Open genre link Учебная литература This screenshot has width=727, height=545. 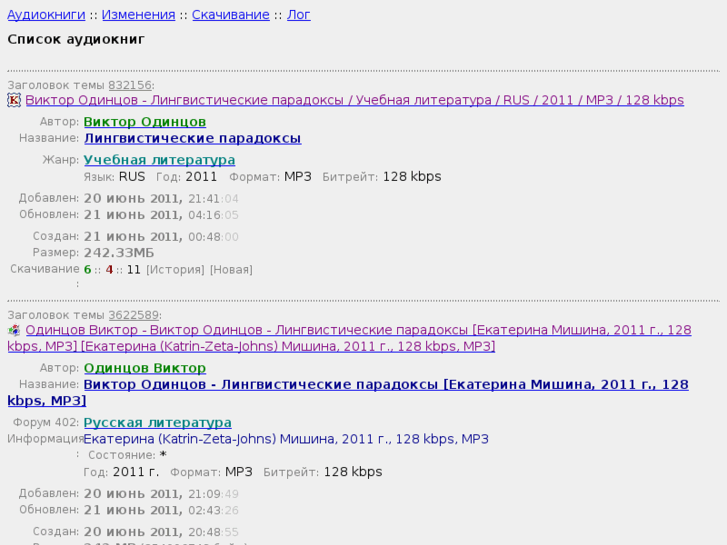tap(159, 160)
